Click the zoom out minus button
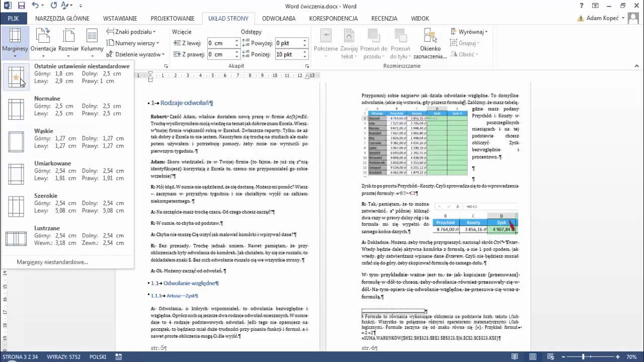 (x=564, y=357)
